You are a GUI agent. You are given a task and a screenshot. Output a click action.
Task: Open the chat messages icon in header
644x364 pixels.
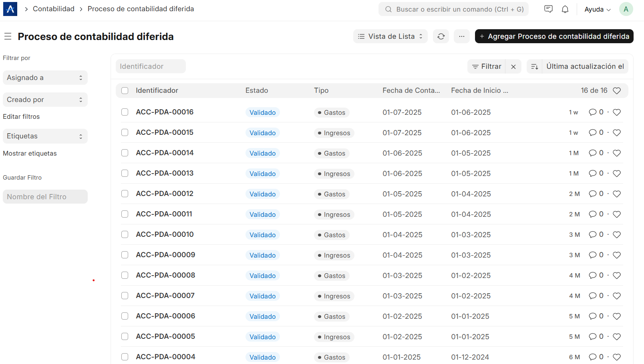click(548, 9)
